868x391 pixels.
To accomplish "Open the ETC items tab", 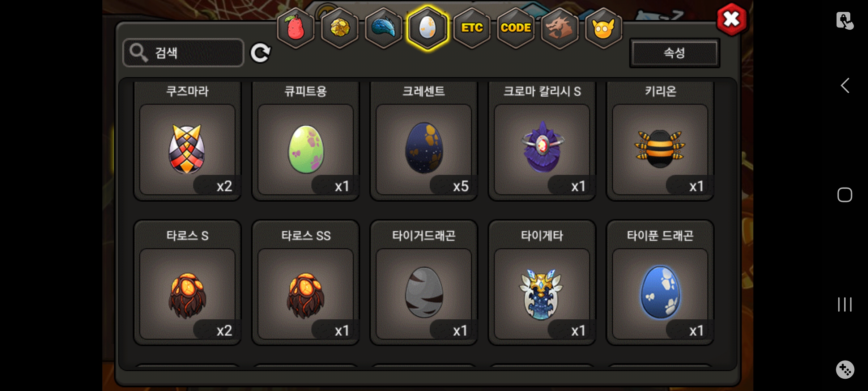I will (x=472, y=28).
